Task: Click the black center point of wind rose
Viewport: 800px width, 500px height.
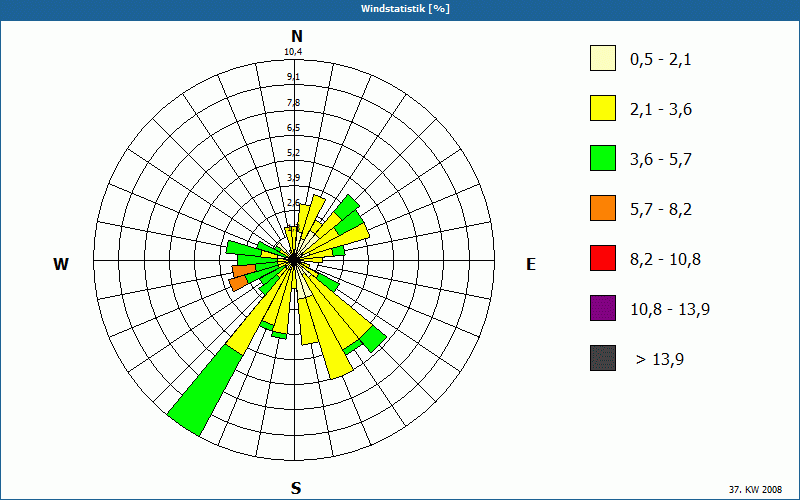Action: [x=294, y=260]
